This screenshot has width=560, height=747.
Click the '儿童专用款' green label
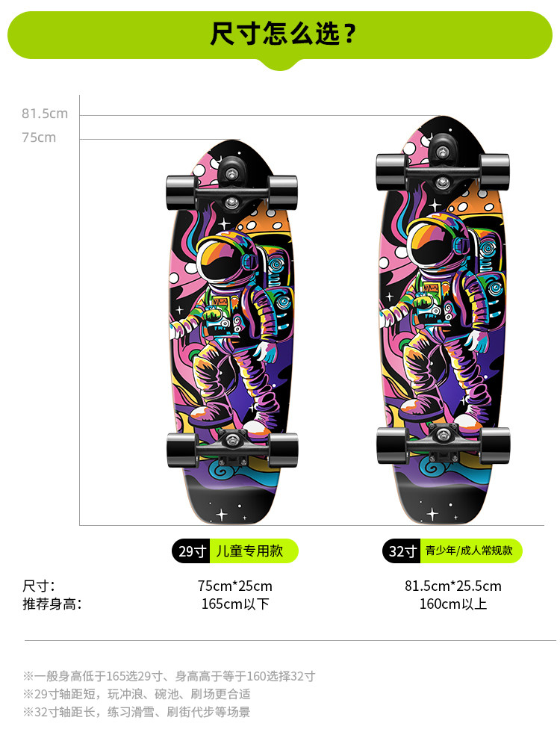click(x=254, y=551)
